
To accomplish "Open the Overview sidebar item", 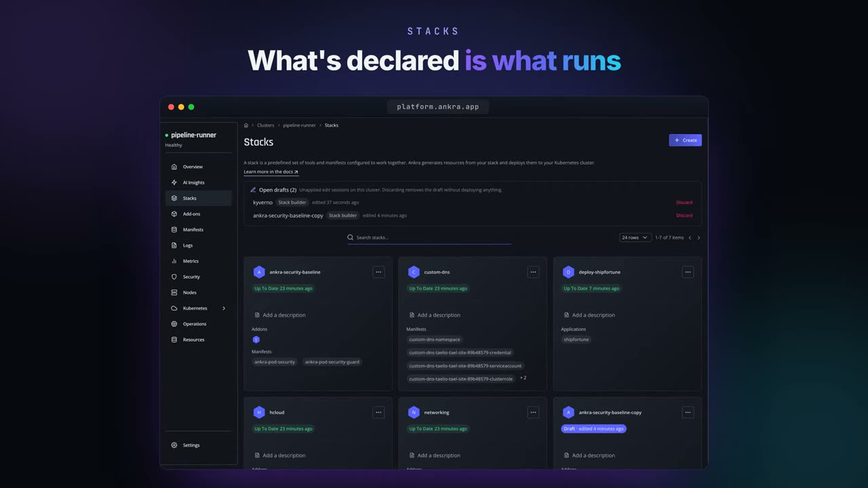I will [198, 167].
